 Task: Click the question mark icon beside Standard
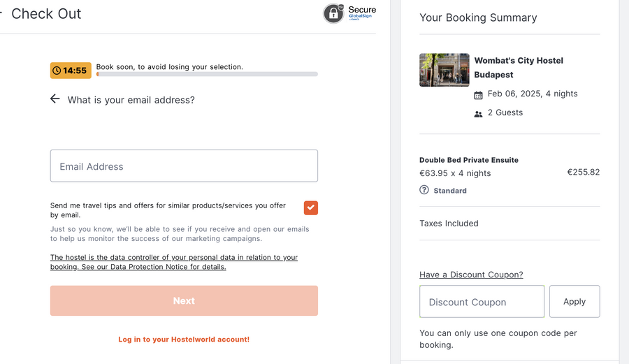(x=424, y=190)
